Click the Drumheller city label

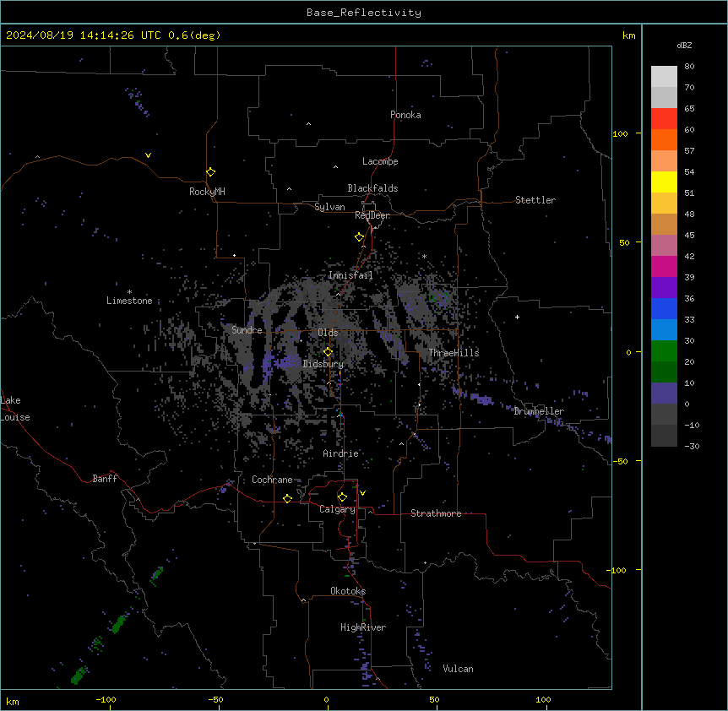539,411
